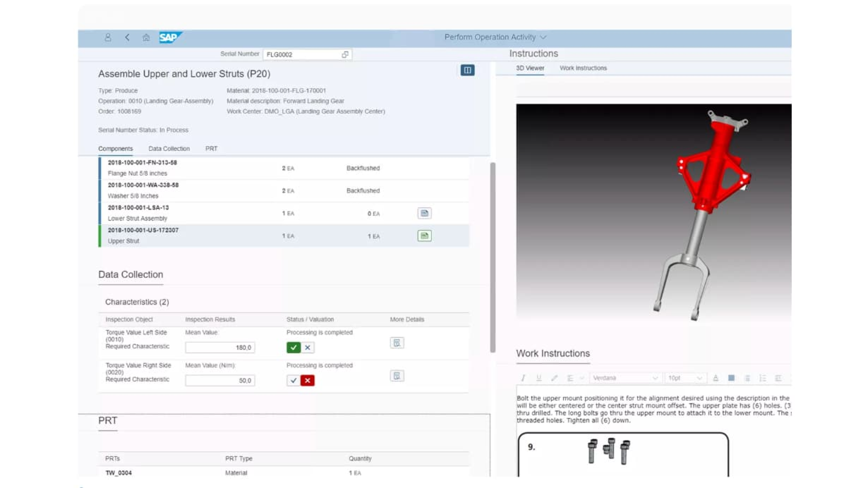Accept Torque Value Left Side with checkmark
The height and width of the screenshot is (488, 868).
[293, 347]
